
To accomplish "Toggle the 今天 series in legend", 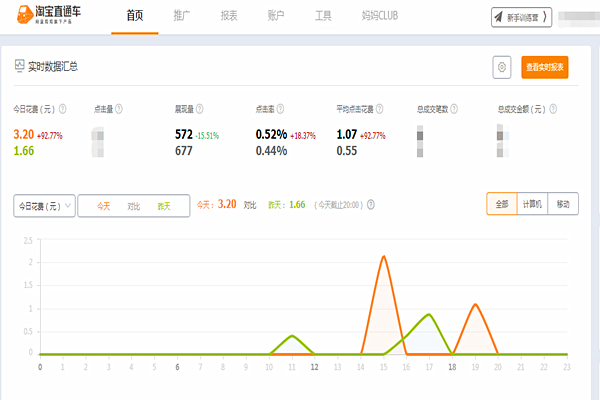I will tap(103, 206).
